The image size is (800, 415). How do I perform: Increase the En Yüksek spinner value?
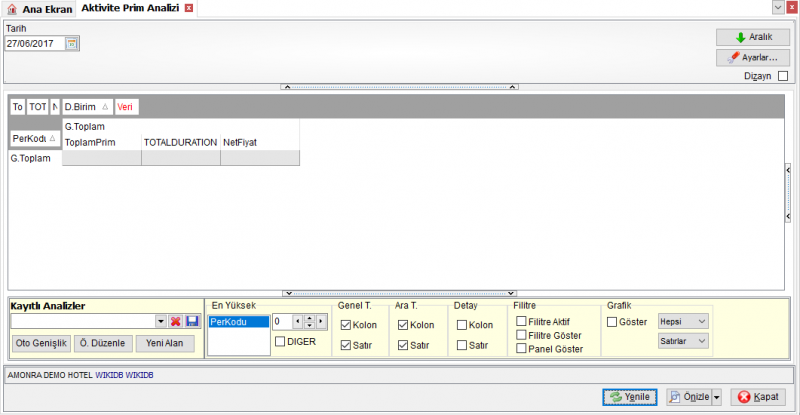[x=309, y=319]
